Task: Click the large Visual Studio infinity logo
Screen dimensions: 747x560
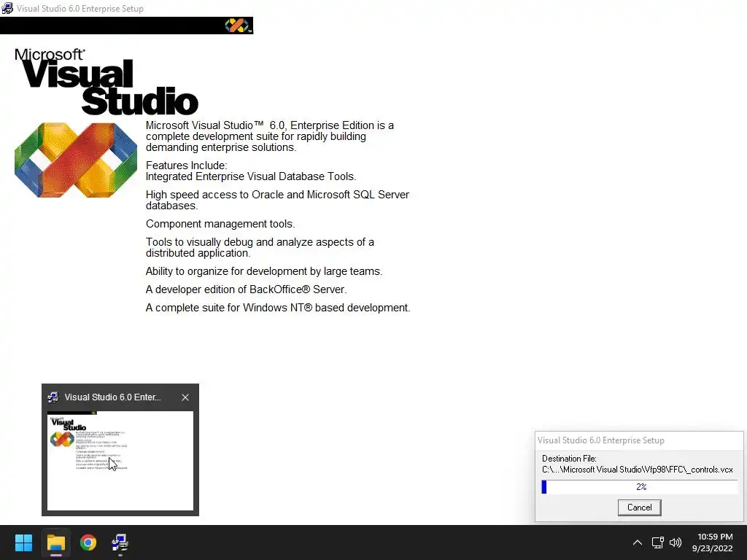Action: [76, 160]
